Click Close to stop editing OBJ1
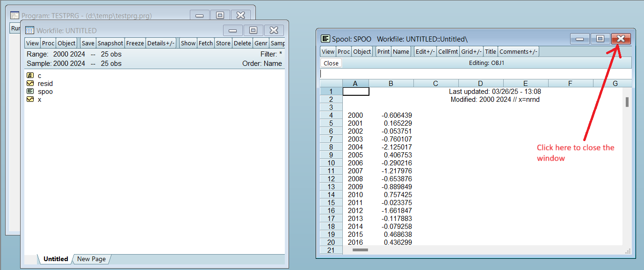 pos(330,63)
